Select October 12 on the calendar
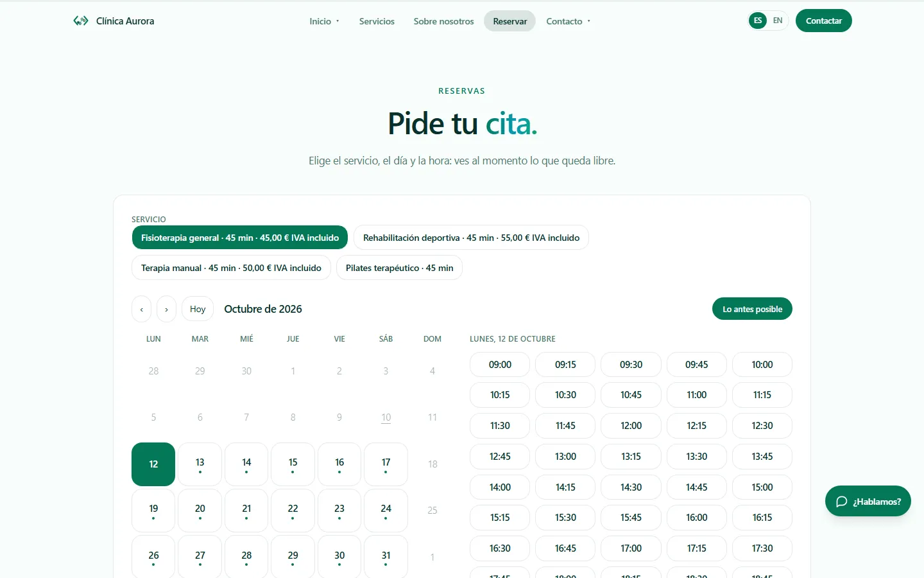This screenshot has height=578, width=924. (153, 464)
